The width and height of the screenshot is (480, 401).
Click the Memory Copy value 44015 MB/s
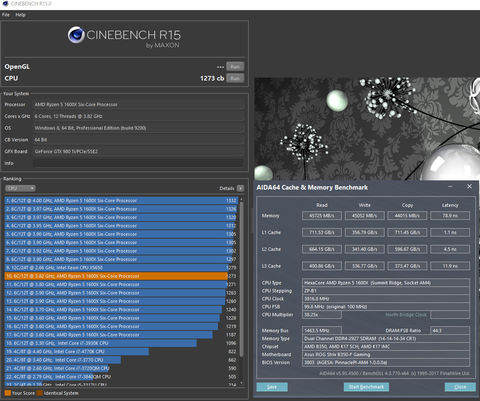point(407,216)
